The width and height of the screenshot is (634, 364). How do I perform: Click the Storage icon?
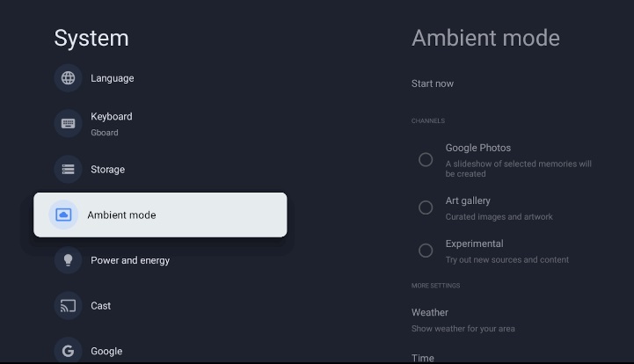pos(68,170)
